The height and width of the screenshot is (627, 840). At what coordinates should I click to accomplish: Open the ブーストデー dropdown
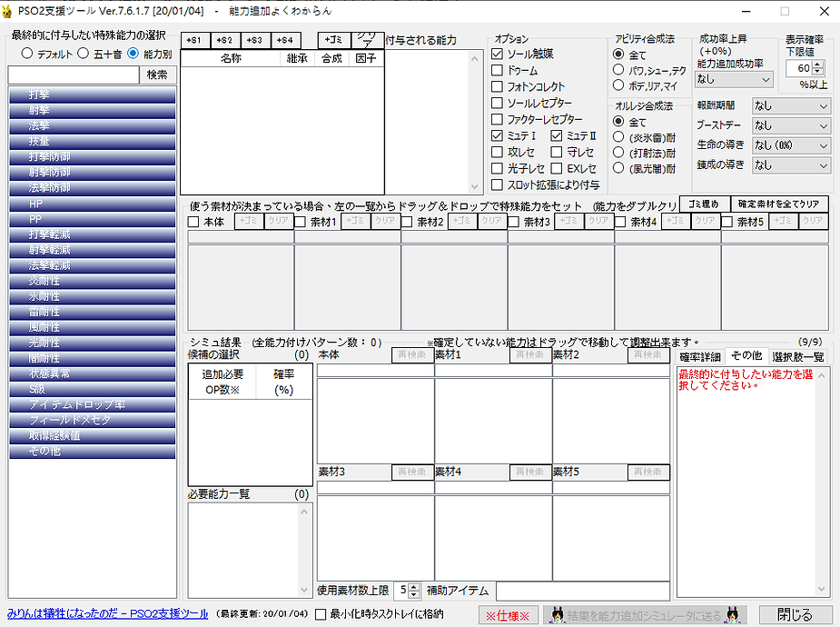pyautogui.click(x=791, y=126)
